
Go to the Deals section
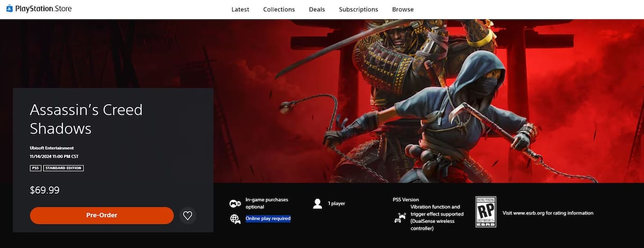317,10
